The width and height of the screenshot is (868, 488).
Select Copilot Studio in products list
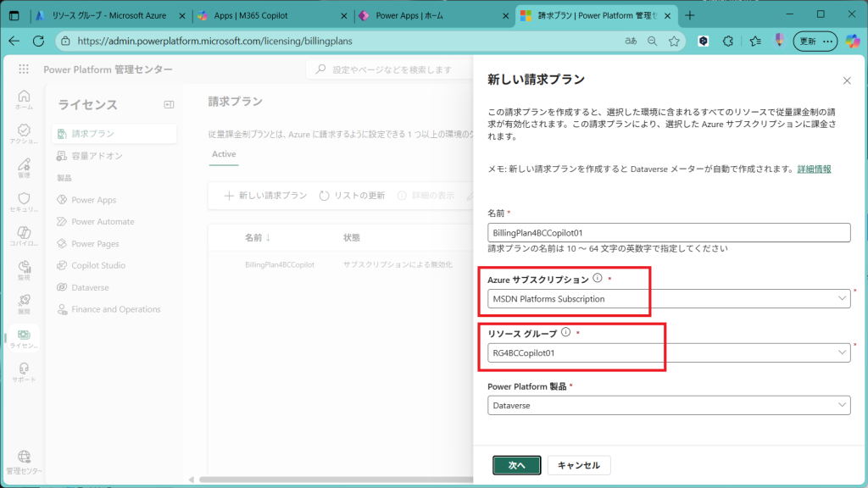(x=98, y=265)
